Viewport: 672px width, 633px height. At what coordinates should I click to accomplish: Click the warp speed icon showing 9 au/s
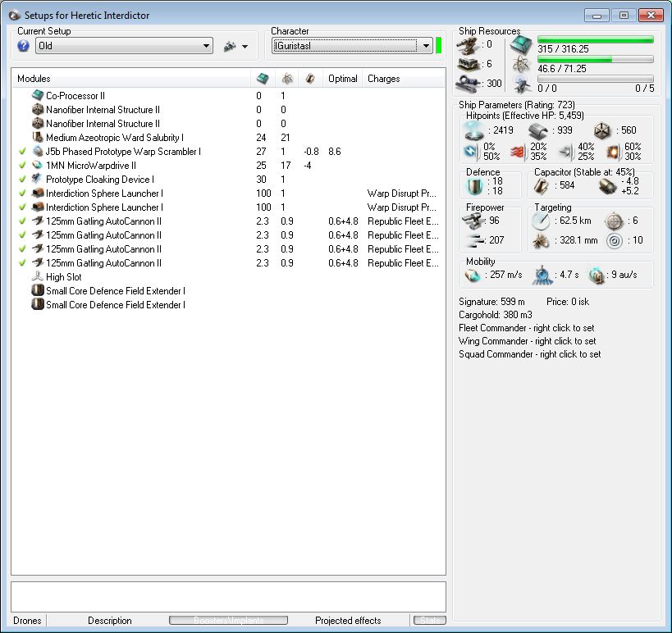[597, 275]
